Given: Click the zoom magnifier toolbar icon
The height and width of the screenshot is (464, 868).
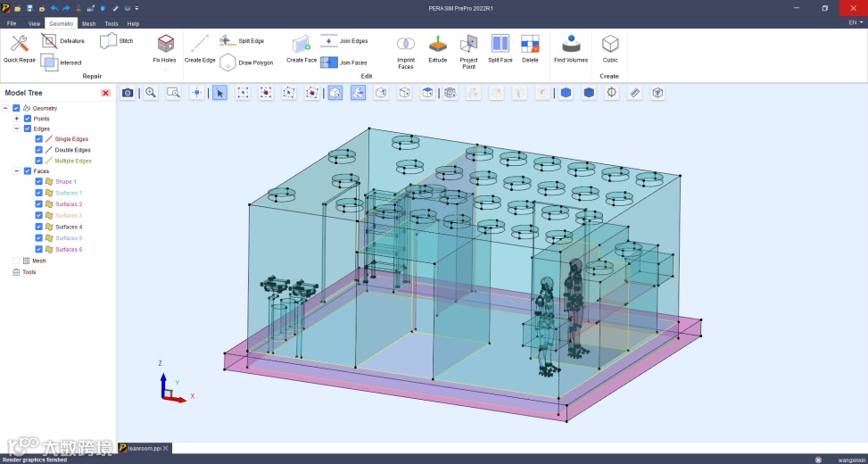Looking at the screenshot, I should point(151,93).
